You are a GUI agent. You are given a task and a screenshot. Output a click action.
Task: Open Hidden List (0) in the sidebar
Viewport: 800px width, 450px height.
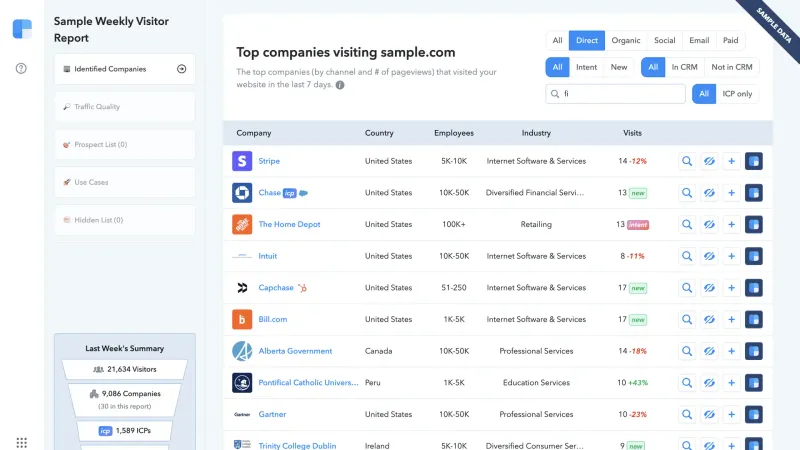pyautogui.click(x=124, y=220)
